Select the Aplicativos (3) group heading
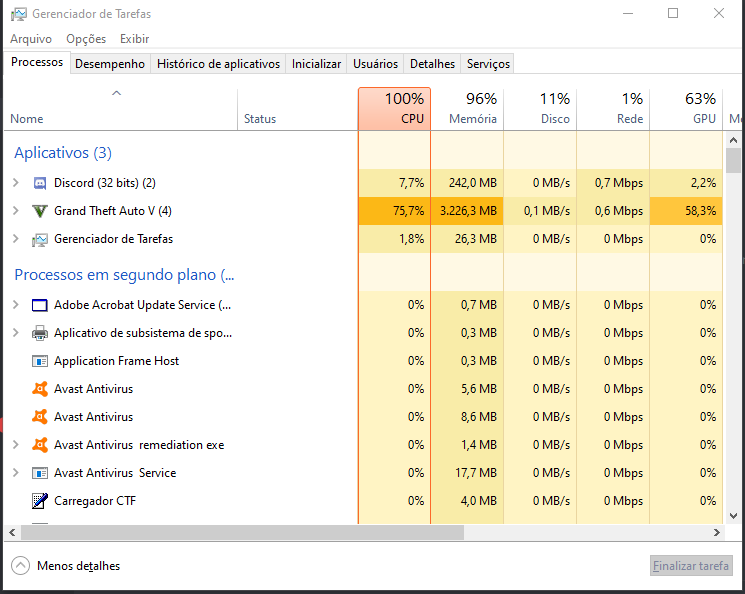This screenshot has width=745, height=594. point(63,153)
